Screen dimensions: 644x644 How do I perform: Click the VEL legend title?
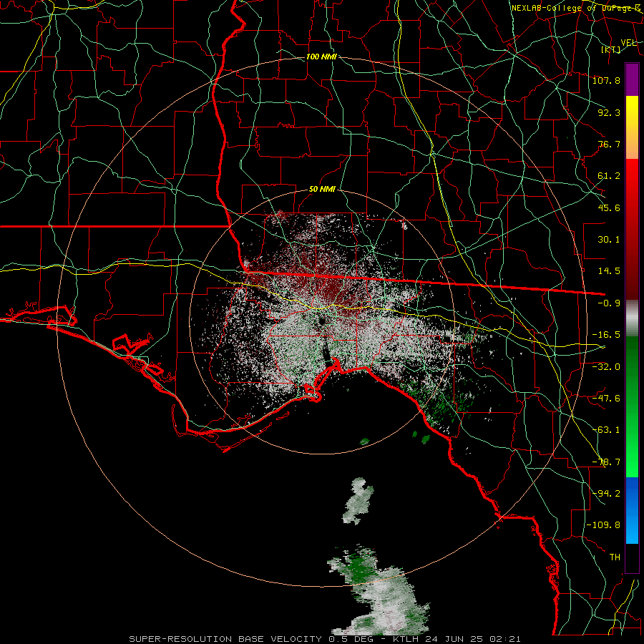[x=628, y=43]
